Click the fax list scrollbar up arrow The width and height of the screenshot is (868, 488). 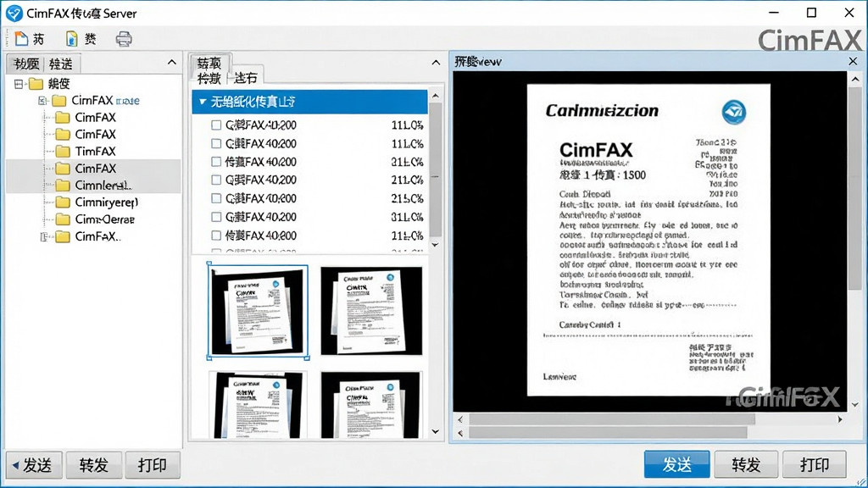pos(436,96)
